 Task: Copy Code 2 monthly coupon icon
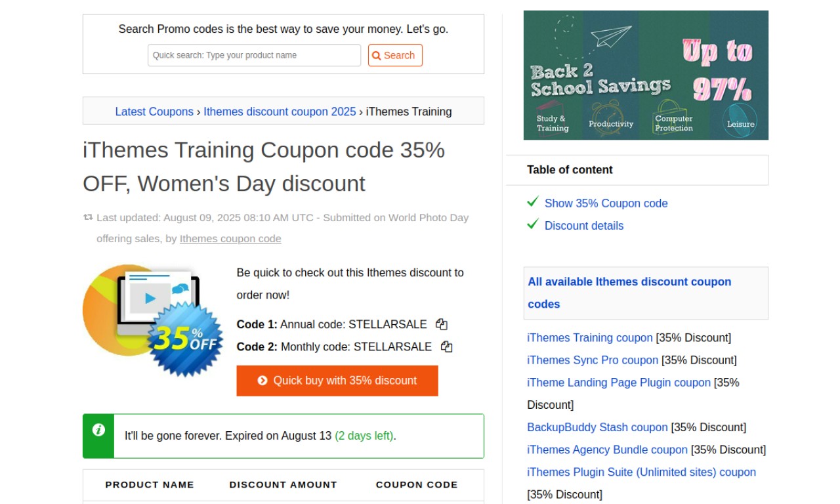[447, 346]
